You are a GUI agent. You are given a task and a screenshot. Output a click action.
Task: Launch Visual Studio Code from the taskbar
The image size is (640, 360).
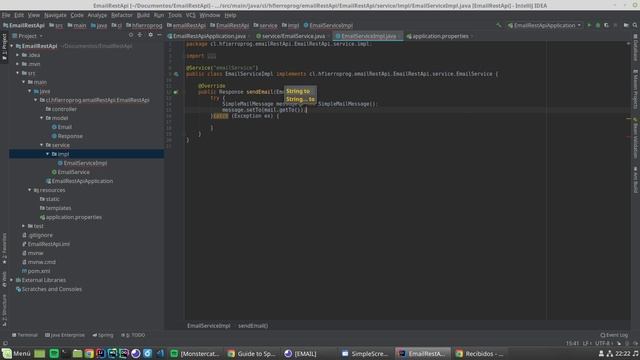(160, 353)
